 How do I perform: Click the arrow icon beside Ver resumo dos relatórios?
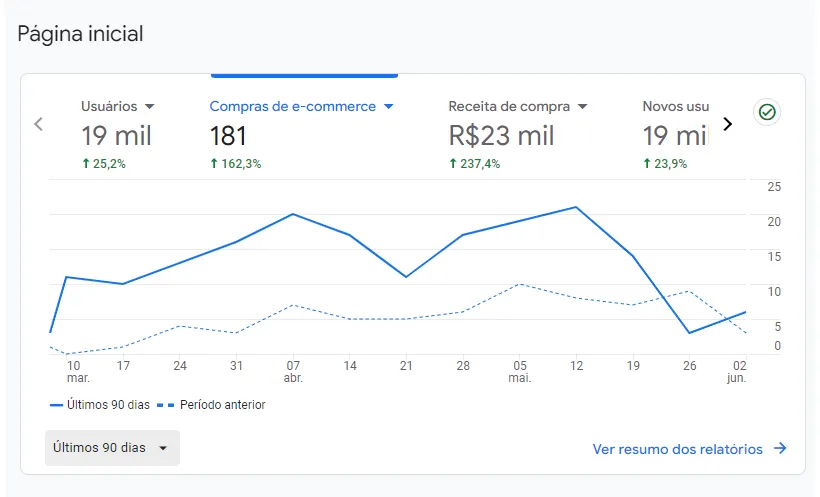780,449
